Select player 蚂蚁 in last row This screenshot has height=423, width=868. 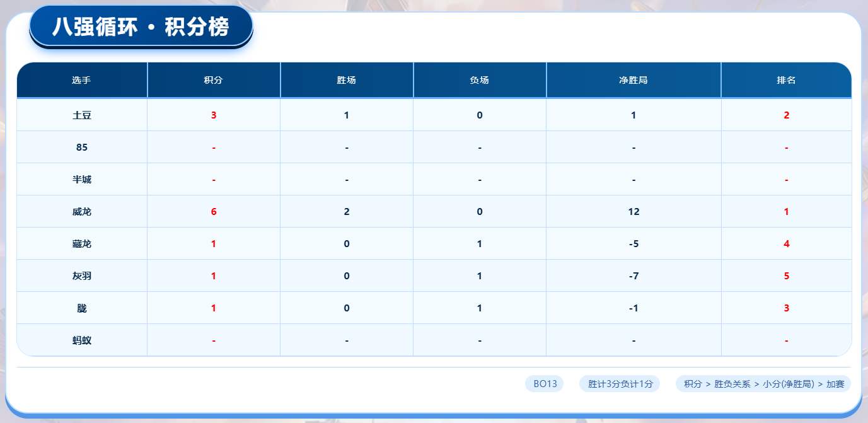pos(82,340)
